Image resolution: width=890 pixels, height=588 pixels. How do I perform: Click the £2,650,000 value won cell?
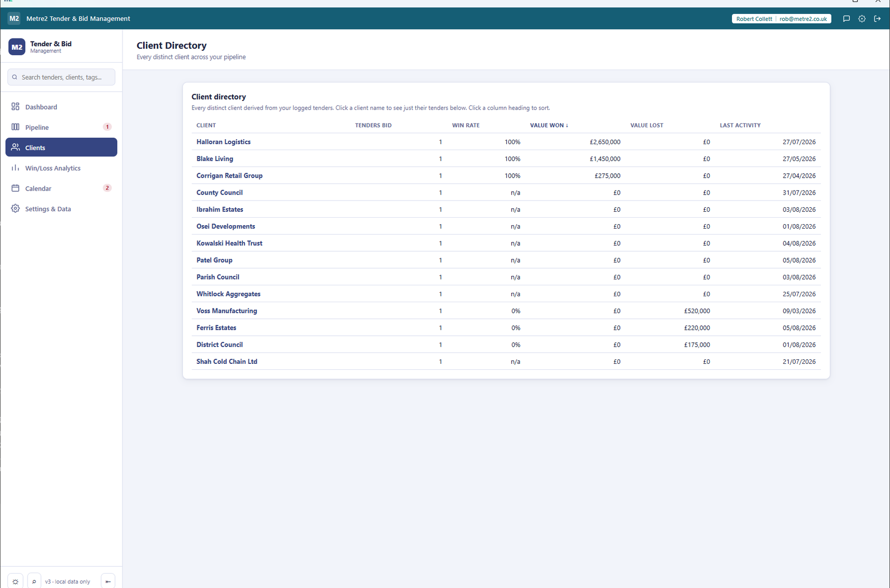pyautogui.click(x=605, y=142)
